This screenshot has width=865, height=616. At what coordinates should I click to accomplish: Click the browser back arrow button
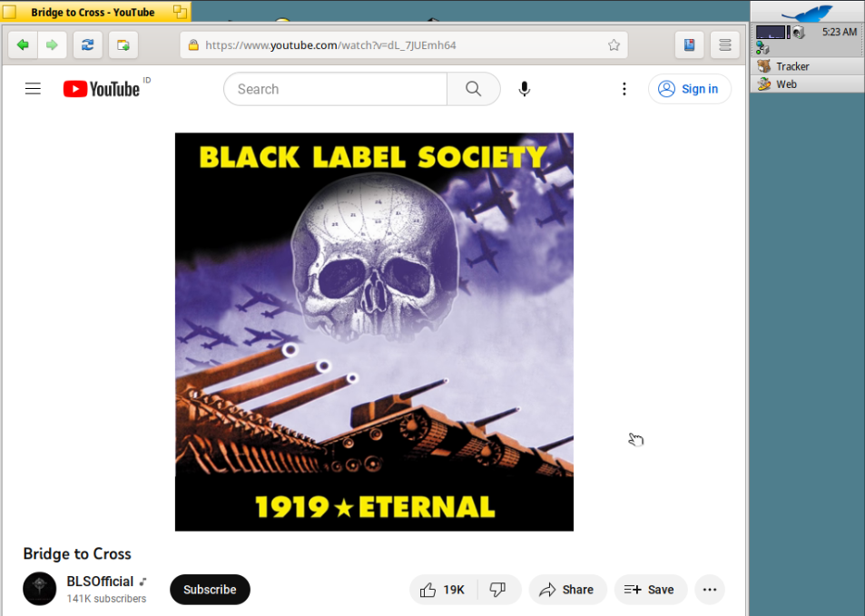point(23,44)
